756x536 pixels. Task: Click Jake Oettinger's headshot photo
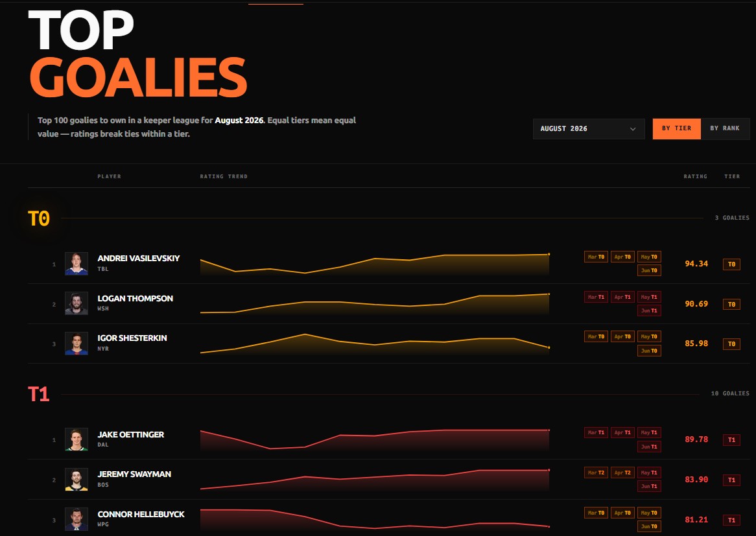click(77, 439)
